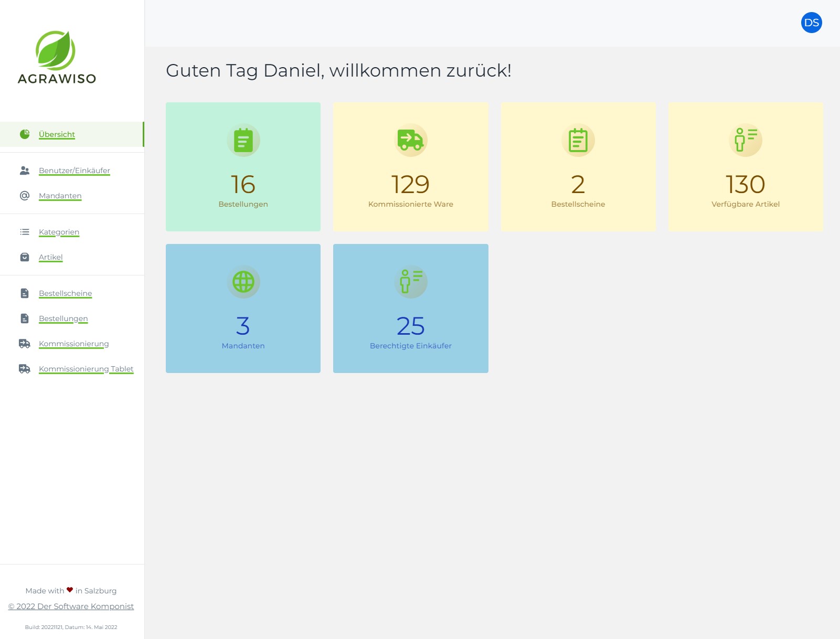Click the at-sign icon beside Mandanten

pyautogui.click(x=25, y=195)
